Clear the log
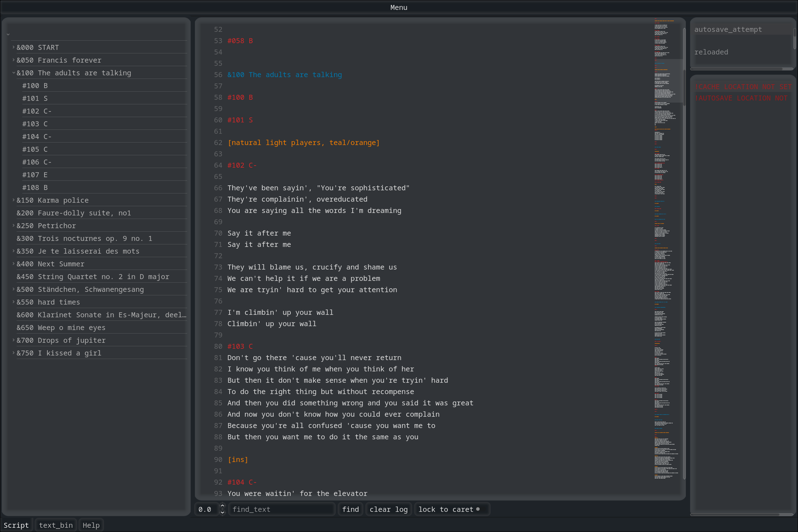Screen dimensions: 798x532 [388, 509]
